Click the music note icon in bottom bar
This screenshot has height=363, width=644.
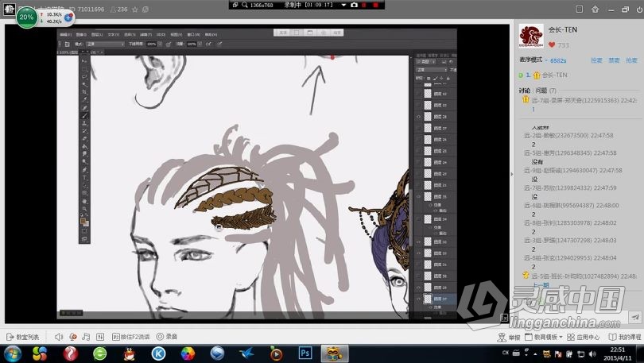tap(86, 337)
